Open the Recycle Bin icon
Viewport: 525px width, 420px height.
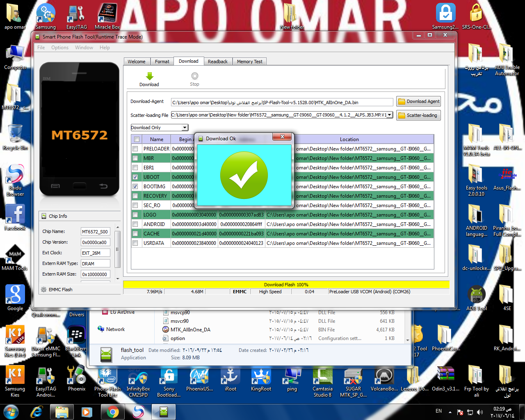click(x=15, y=137)
